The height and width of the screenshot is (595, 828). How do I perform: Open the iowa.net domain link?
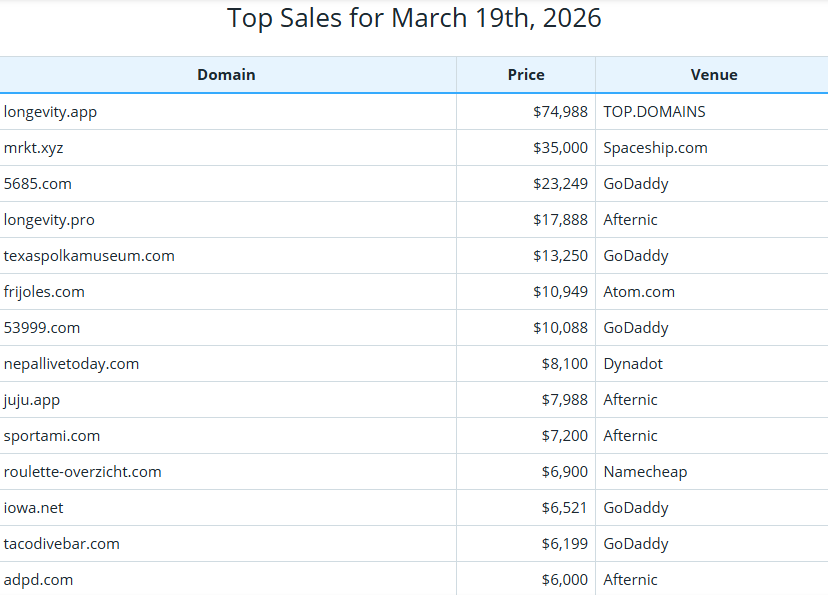coord(35,507)
